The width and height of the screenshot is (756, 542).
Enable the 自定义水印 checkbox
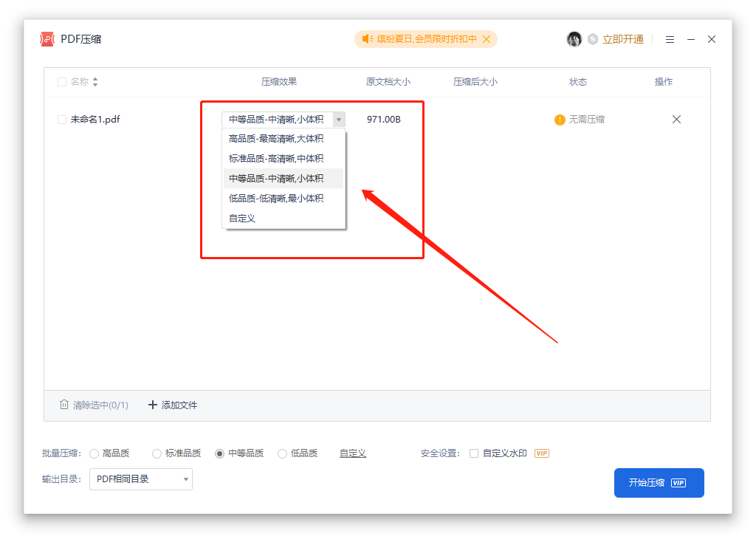[474, 453]
